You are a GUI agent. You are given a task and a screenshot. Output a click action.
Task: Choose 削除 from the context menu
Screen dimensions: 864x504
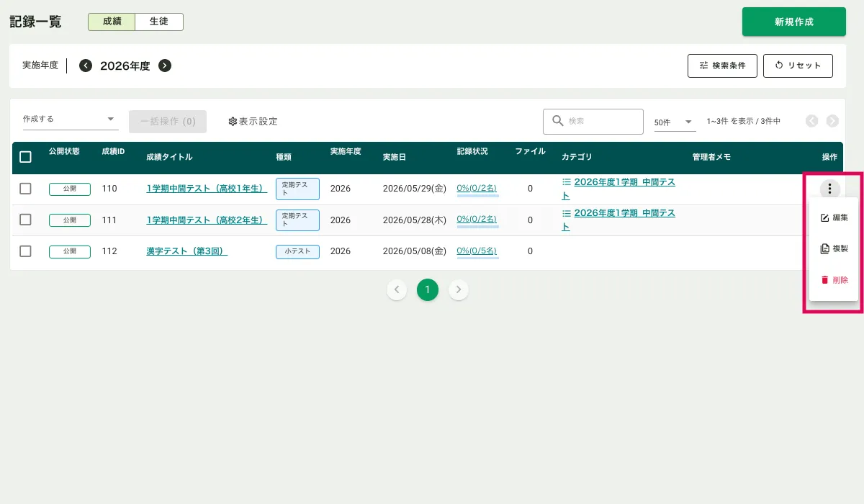(834, 280)
